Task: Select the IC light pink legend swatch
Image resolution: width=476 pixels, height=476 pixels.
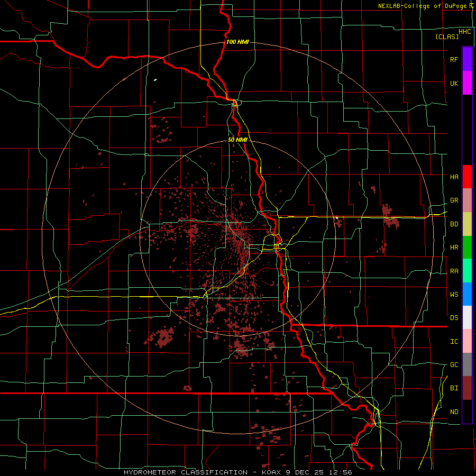Action: click(467, 341)
